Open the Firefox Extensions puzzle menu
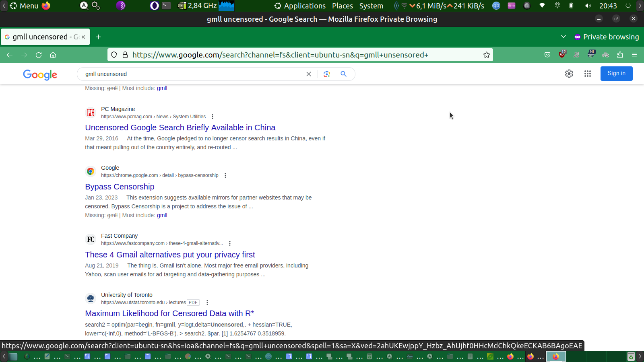 click(620, 55)
